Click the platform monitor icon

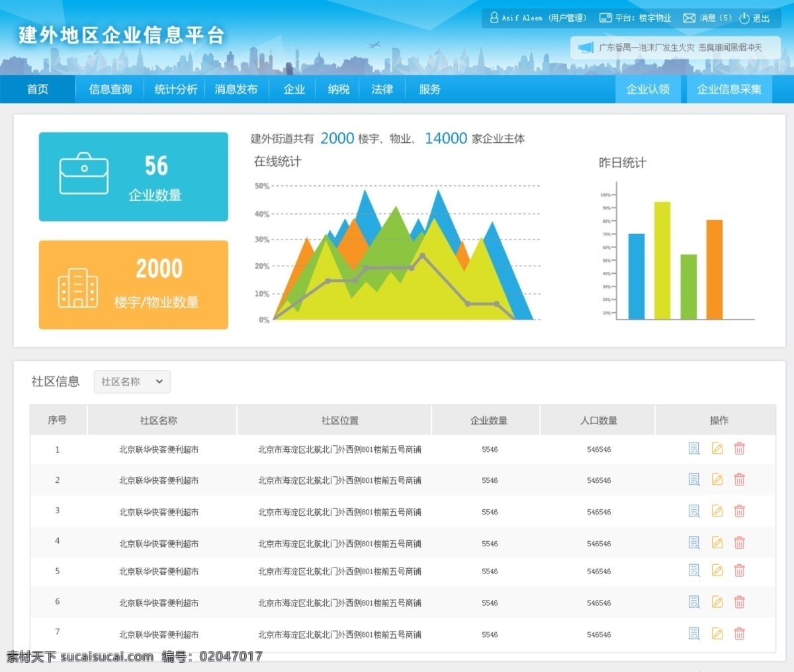[x=605, y=18]
